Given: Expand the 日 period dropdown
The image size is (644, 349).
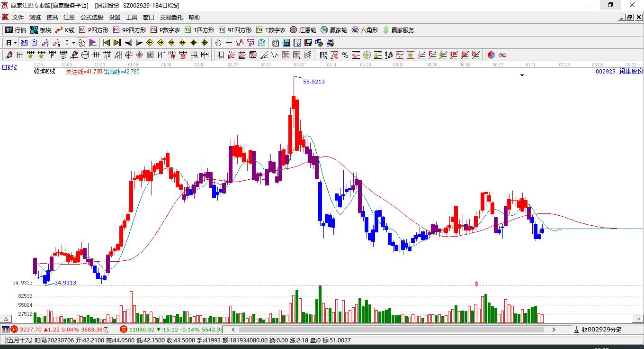Looking at the screenshot, I should click(15, 43).
